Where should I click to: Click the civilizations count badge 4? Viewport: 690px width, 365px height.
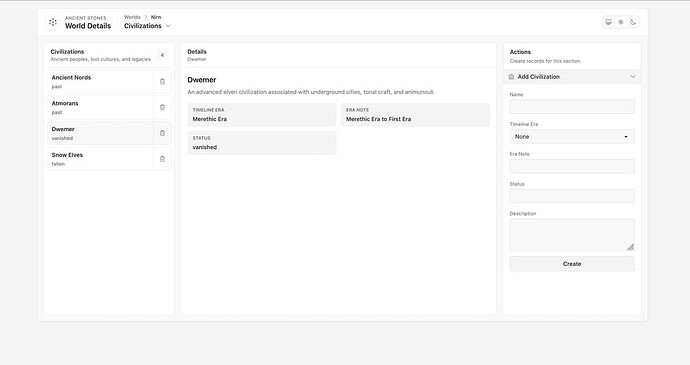pyautogui.click(x=162, y=55)
